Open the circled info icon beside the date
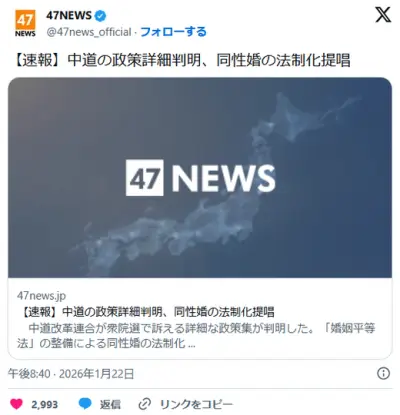This screenshot has height=415, width=400. (x=383, y=373)
